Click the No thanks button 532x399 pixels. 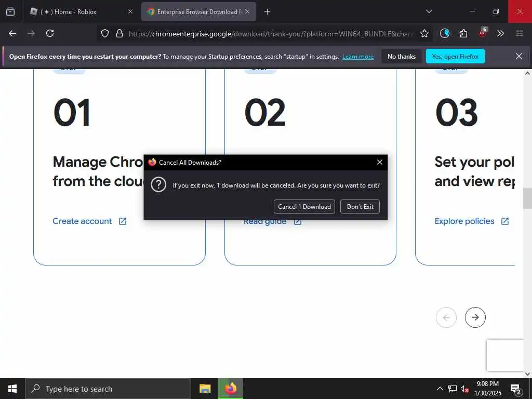(x=402, y=56)
